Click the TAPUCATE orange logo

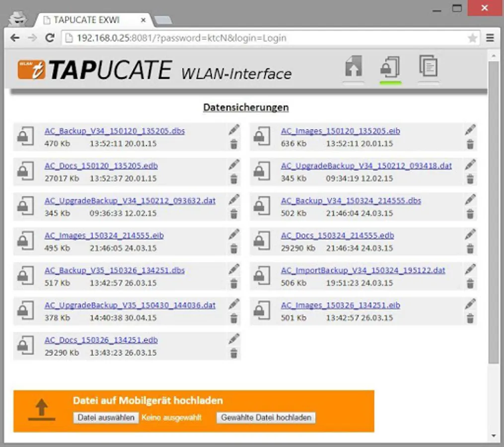(31, 69)
